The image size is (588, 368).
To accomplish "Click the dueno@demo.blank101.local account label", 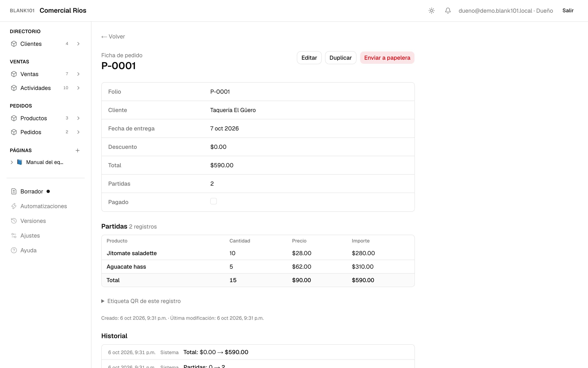I will [x=506, y=10].
